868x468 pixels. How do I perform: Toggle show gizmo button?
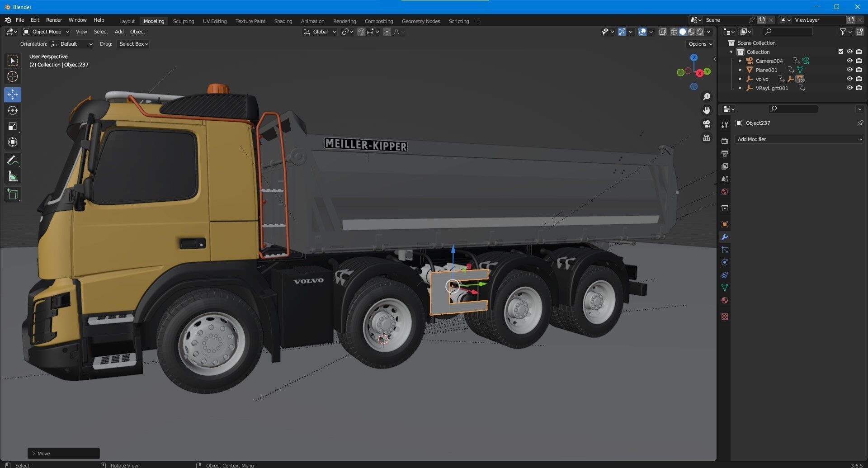point(622,32)
